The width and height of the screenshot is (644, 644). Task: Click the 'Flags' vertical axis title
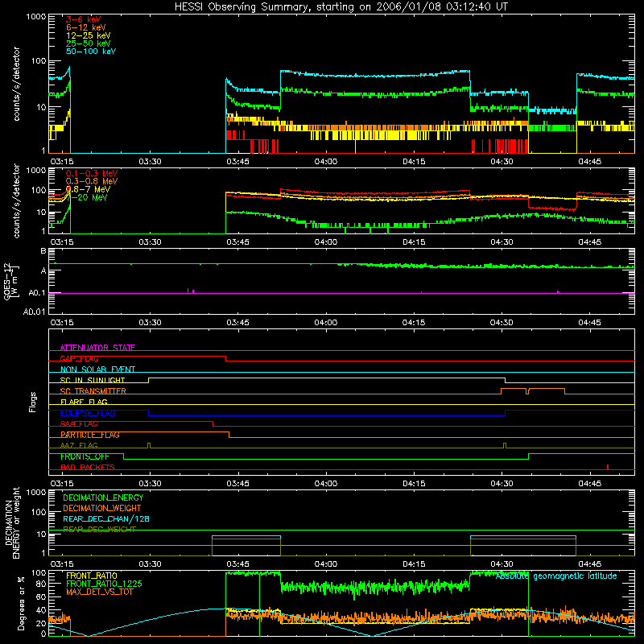pyautogui.click(x=33, y=402)
